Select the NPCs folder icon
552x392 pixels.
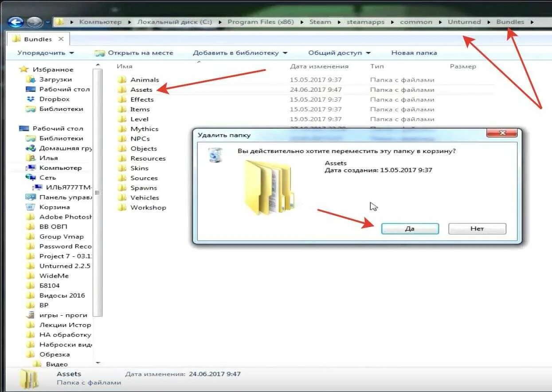click(x=122, y=139)
